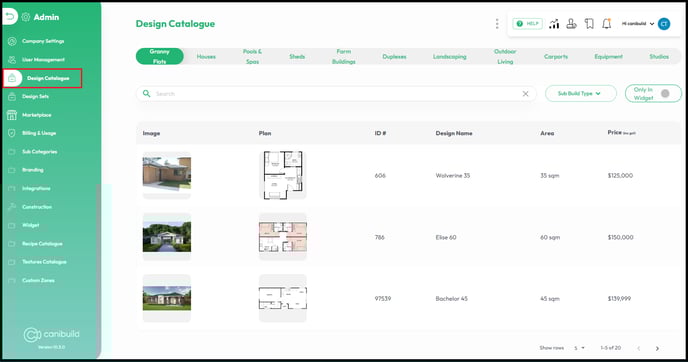
Task: Click the $125,000 price cell
Action: click(620, 176)
